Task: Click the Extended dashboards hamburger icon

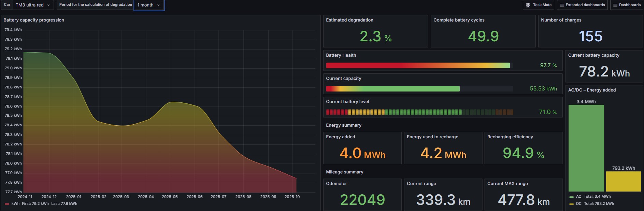Action: pos(562,5)
